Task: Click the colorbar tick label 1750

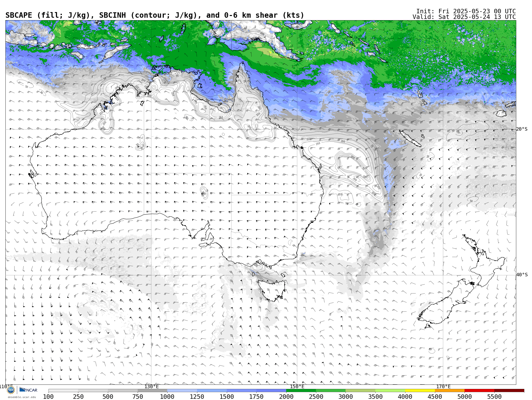Action: [256, 397]
